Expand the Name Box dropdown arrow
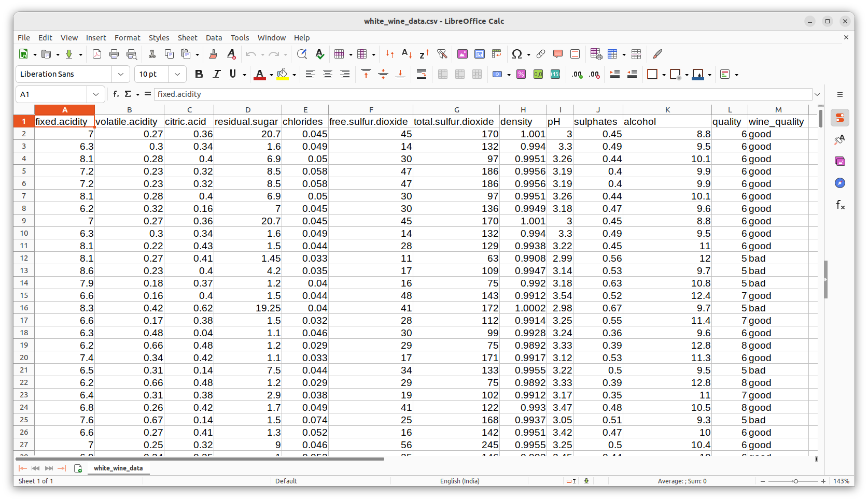868x501 pixels. click(95, 94)
